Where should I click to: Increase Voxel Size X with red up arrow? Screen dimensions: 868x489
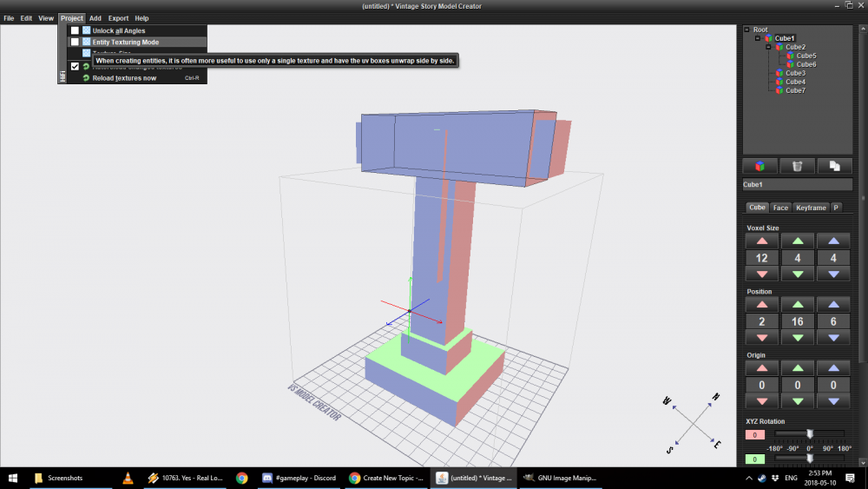click(x=761, y=241)
